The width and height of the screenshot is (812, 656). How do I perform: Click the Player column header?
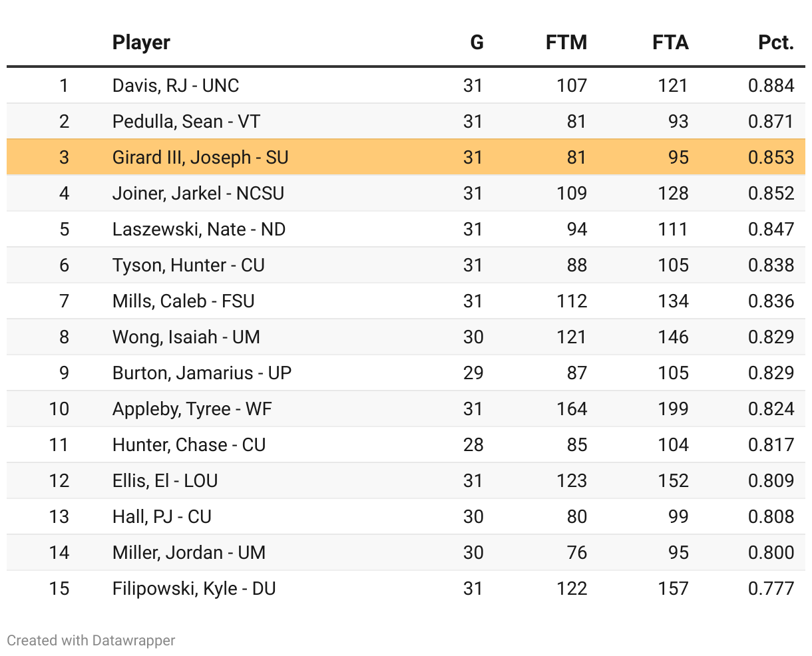tap(141, 43)
